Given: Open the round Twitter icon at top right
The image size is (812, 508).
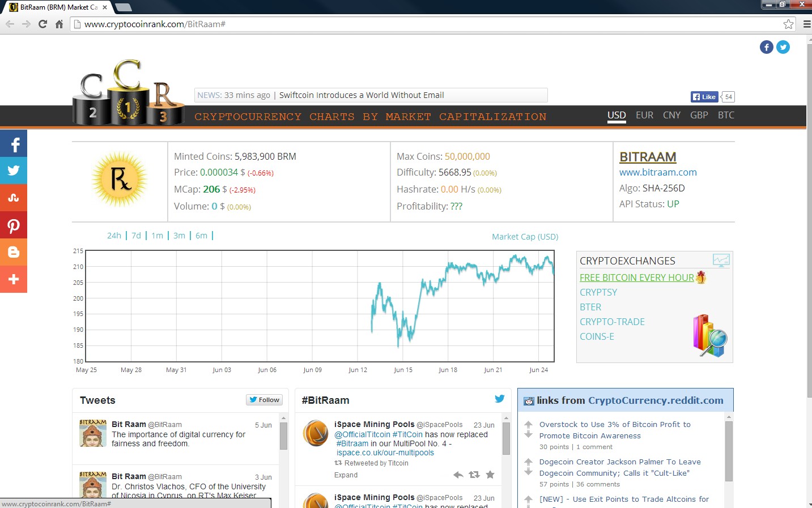Looking at the screenshot, I should pyautogui.click(x=783, y=47).
